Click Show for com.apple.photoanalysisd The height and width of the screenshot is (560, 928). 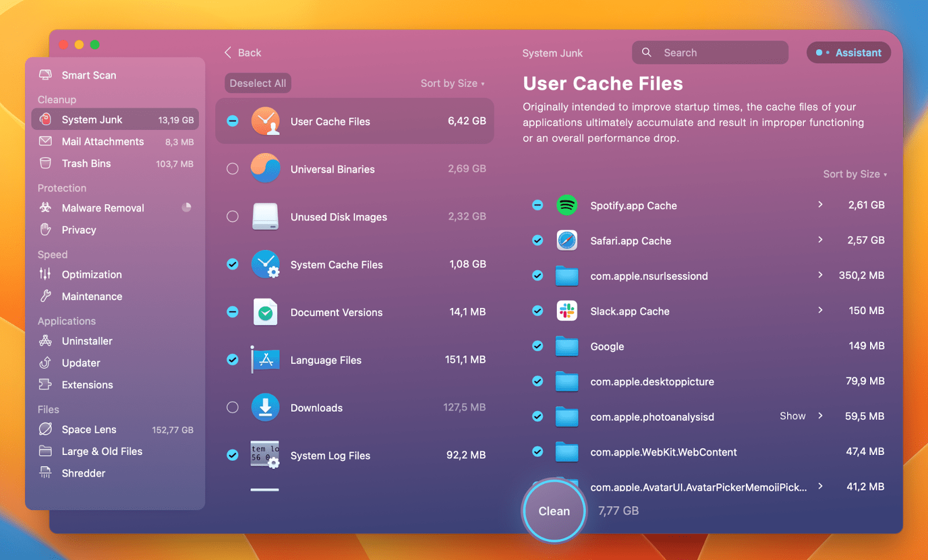[792, 416]
